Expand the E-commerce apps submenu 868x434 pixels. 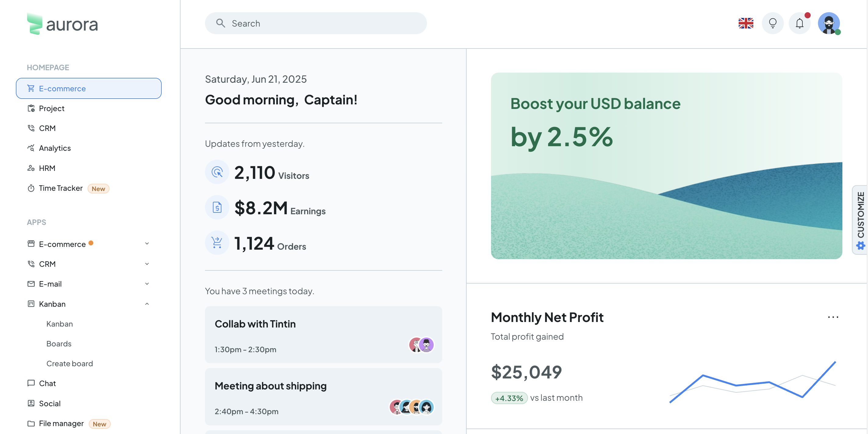pos(147,244)
